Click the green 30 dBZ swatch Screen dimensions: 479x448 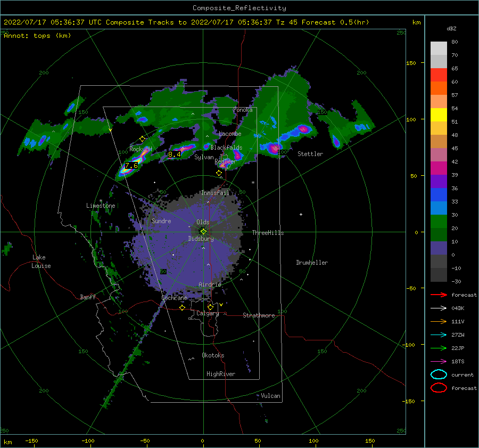(x=439, y=221)
